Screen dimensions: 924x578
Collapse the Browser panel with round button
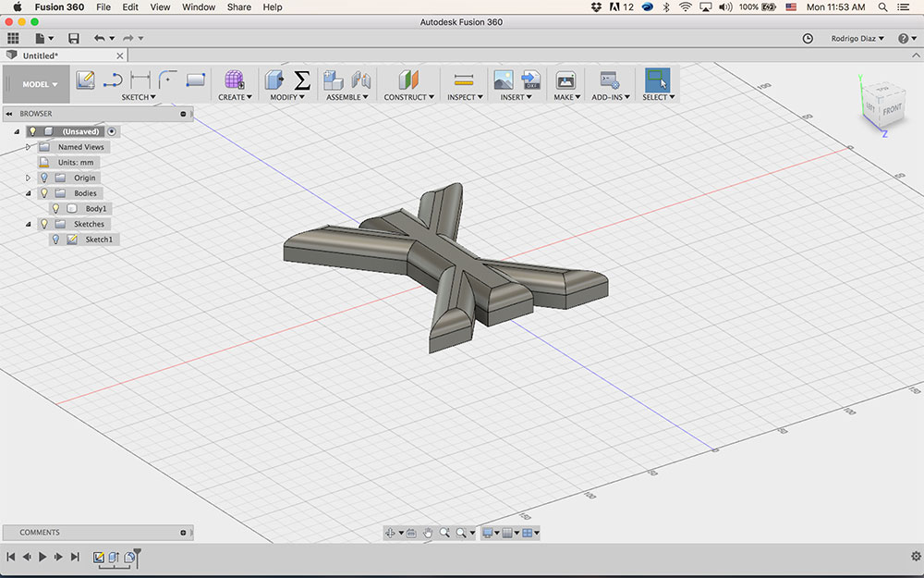(183, 114)
